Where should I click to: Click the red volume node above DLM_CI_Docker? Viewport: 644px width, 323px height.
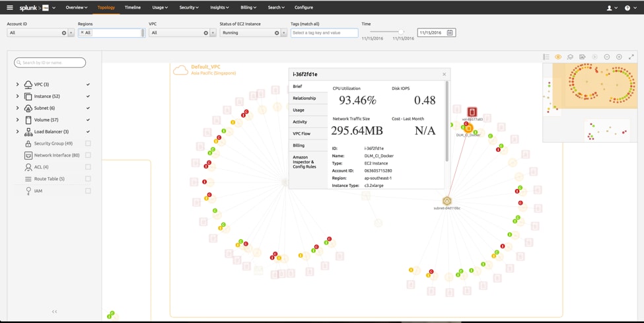point(472,112)
